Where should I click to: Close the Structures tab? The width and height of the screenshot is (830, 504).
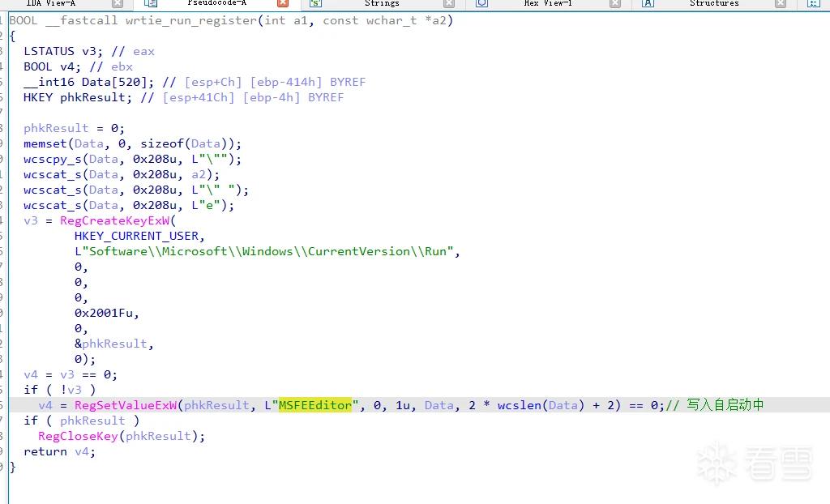tap(781, 4)
